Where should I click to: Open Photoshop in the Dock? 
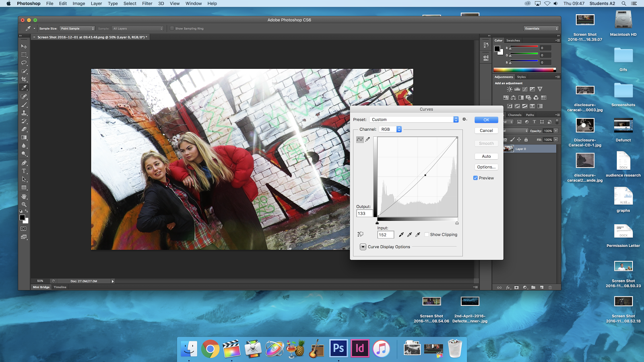coord(339,348)
